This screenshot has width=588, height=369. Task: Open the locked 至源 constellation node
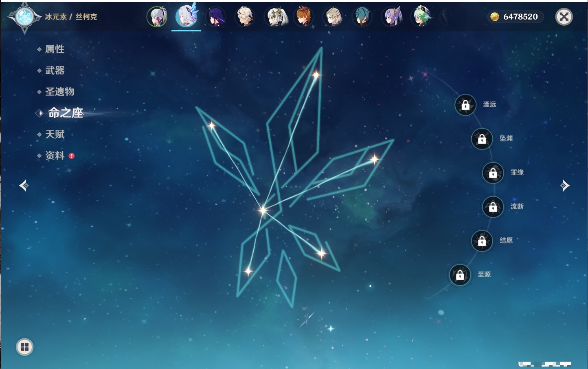point(460,275)
